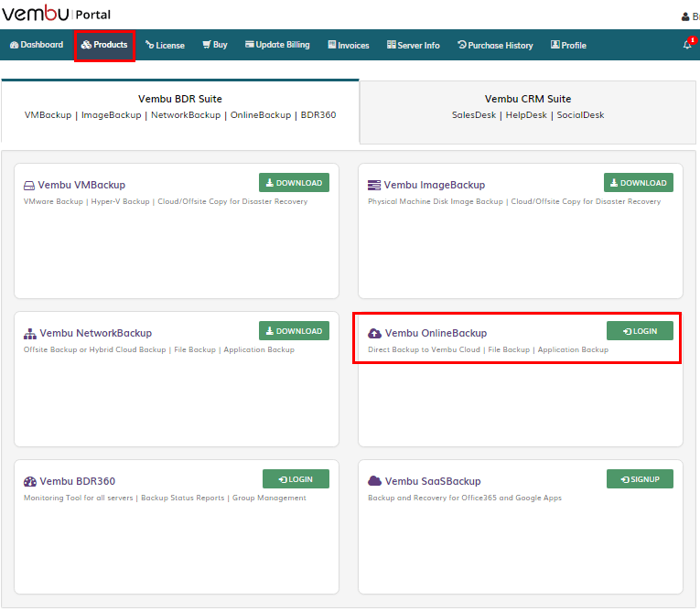Click the 'NetworkBackup' text in the BDR Suite tab
This screenshot has height=611, width=700.
[x=186, y=114]
